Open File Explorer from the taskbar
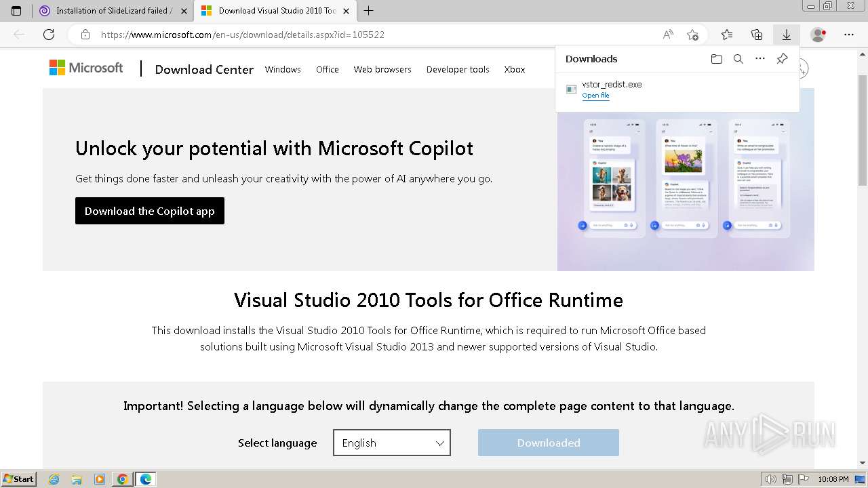 click(x=77, y=479)
